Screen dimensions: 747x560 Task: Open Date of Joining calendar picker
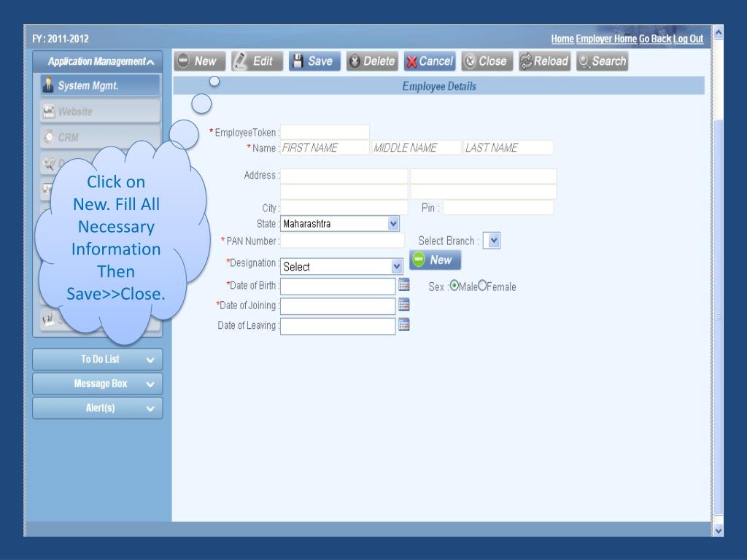pyautogui.click(x=403, y=305)
